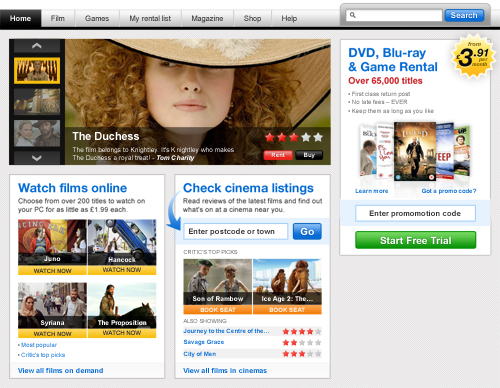Open the Games tab
The width and height of the screenshot is (500, 388).
click(97, 18)
